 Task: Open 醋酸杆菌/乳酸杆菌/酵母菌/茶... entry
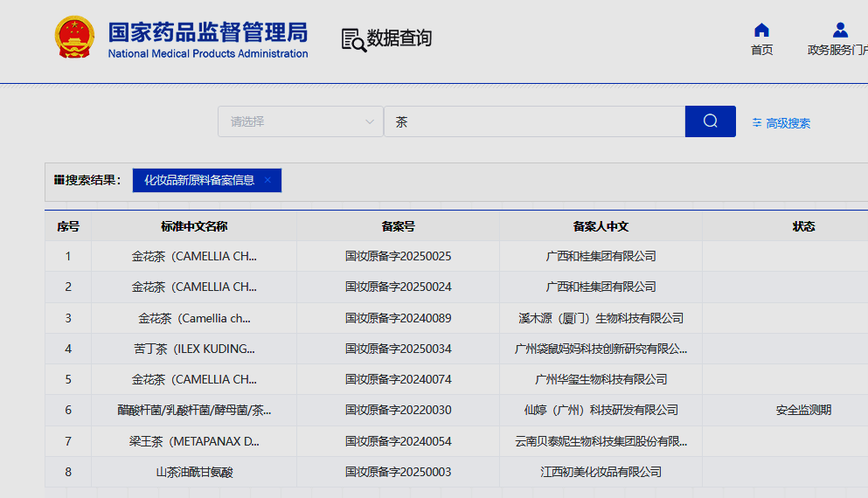coord(194,410)
